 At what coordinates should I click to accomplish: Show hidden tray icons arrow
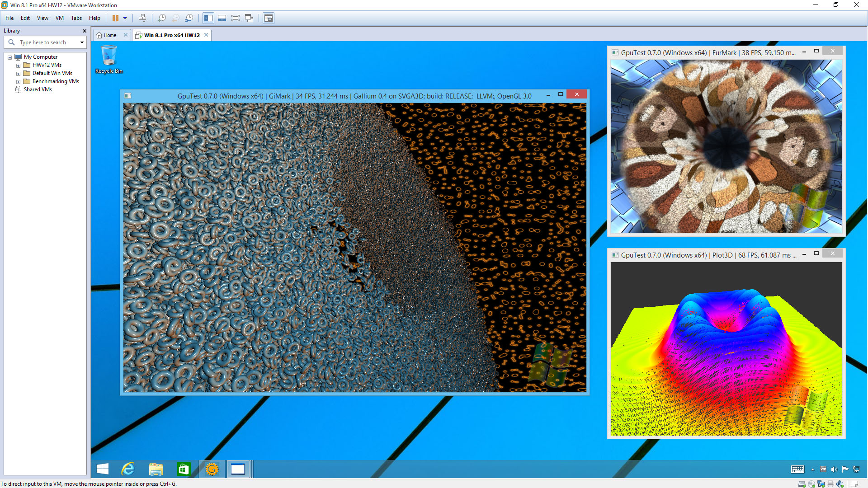[812, 469]
